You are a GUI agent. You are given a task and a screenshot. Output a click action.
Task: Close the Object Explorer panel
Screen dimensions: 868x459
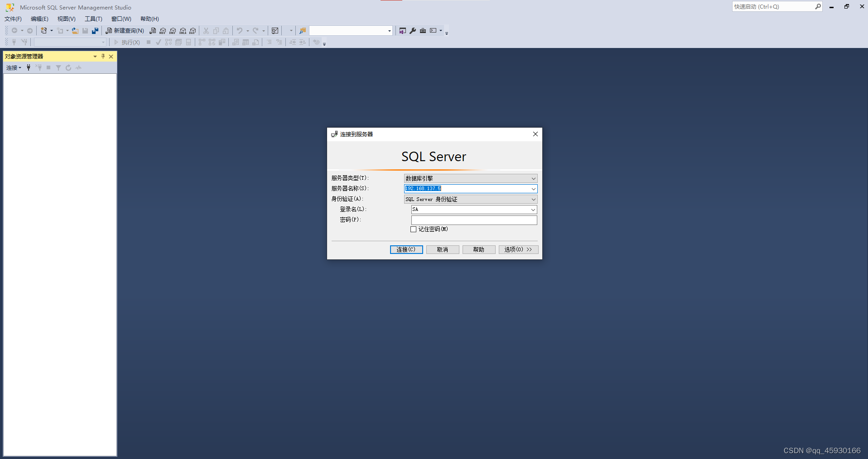(x=111, y=56)
